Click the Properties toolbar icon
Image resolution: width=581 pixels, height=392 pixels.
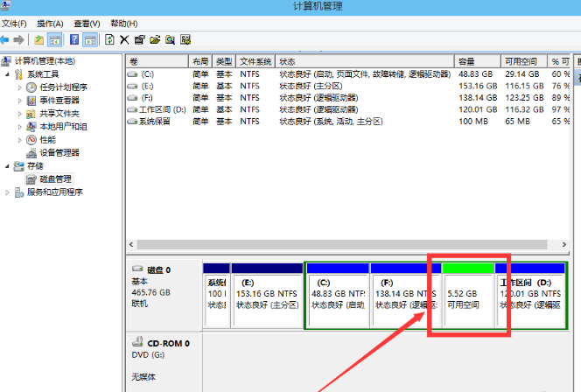(x=139, y=39)
